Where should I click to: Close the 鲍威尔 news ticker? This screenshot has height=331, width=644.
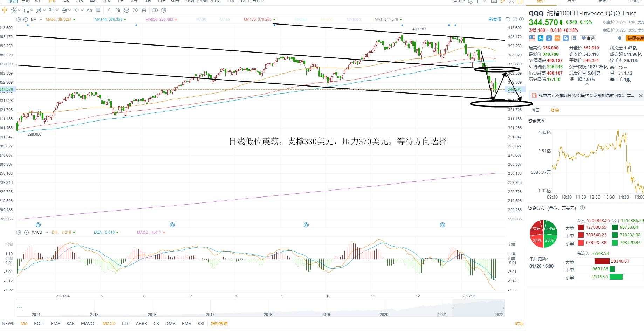(x=641, y=96)
